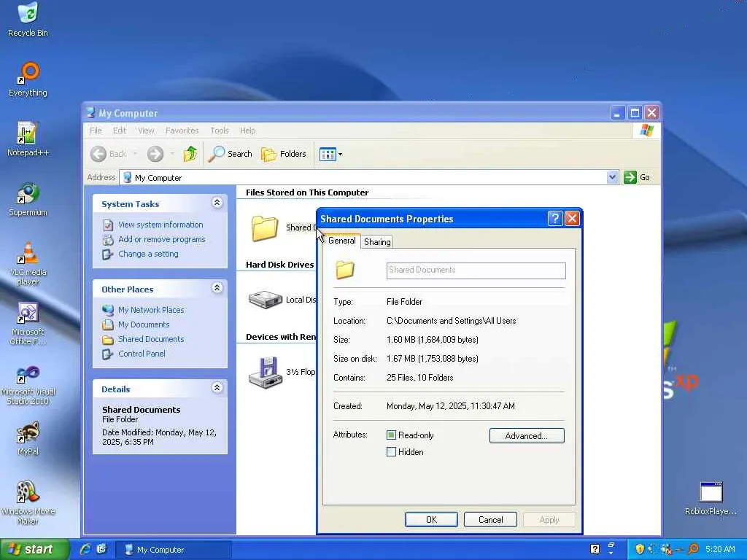Launch Everything search from the desktop
Screen dimensions: 747x560
pos(28,79)
